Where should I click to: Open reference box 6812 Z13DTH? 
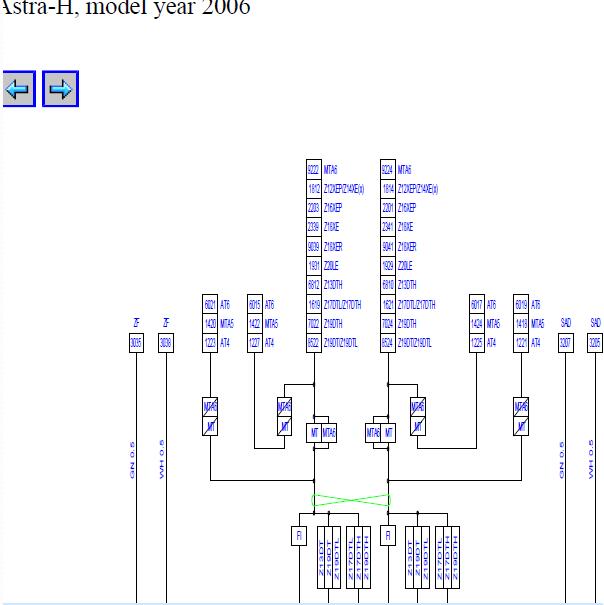pos(314,285)
